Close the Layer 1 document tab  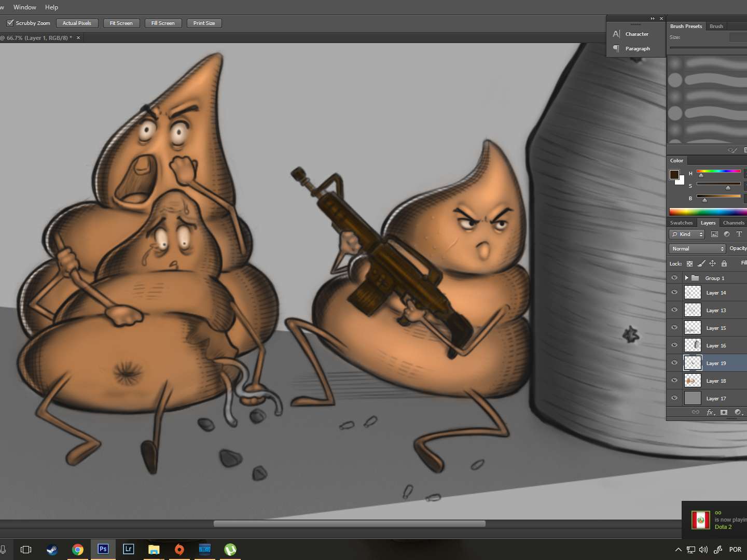point(78,38)
